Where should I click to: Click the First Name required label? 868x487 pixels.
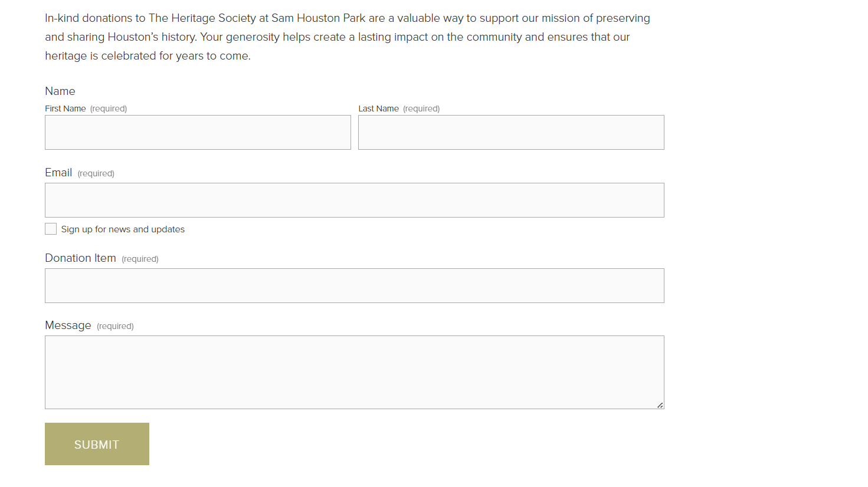pos(109,108)
